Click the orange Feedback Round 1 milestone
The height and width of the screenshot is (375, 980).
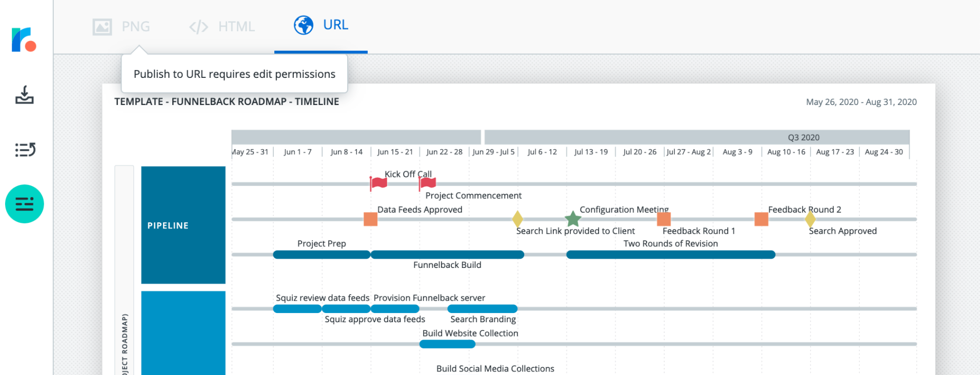click(664, 219)
